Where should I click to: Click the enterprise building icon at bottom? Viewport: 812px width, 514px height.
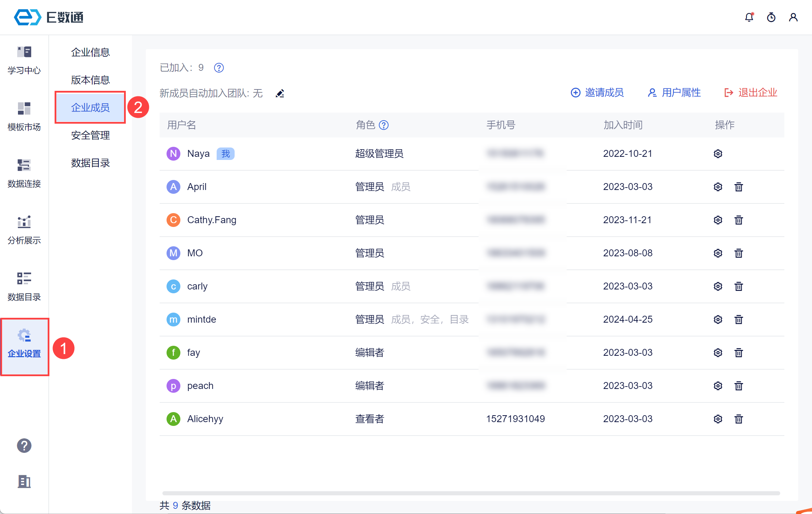[x=24, y=481]
